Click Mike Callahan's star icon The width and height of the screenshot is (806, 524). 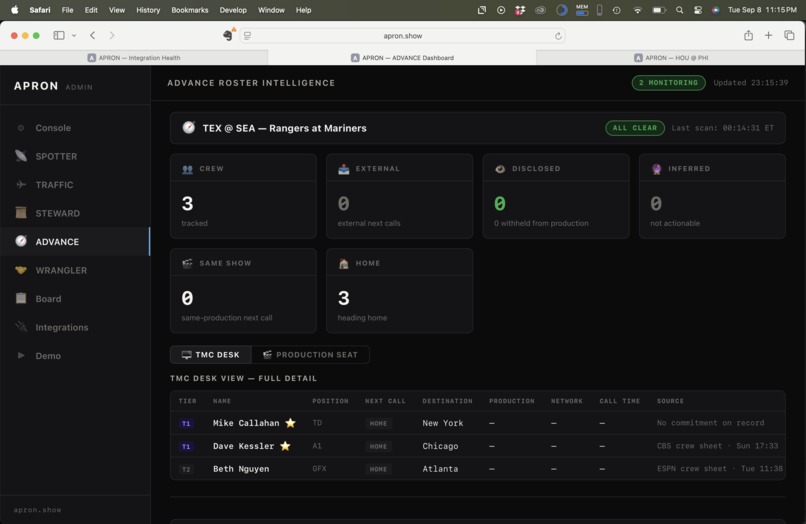[290, 423]
